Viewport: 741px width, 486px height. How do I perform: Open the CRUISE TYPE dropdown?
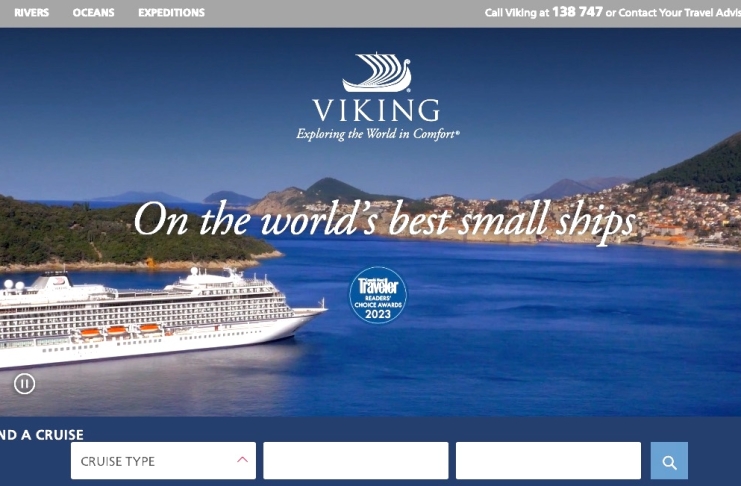point(164,461)
